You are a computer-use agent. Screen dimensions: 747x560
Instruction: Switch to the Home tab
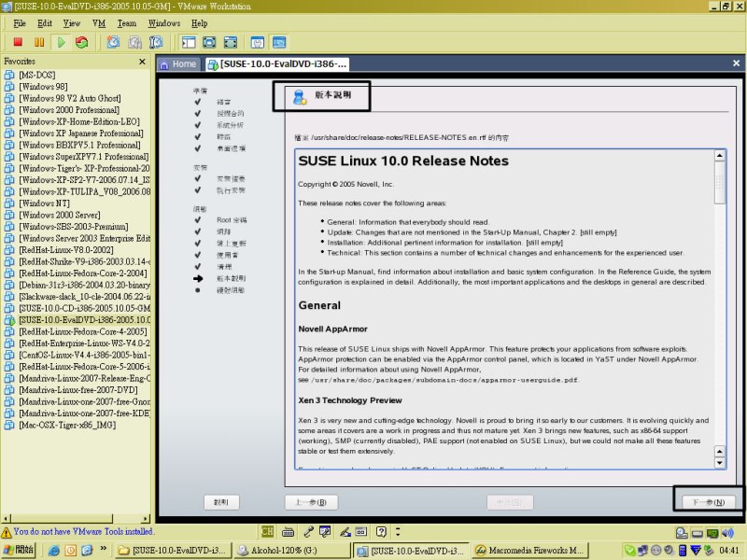coord(177,64)
